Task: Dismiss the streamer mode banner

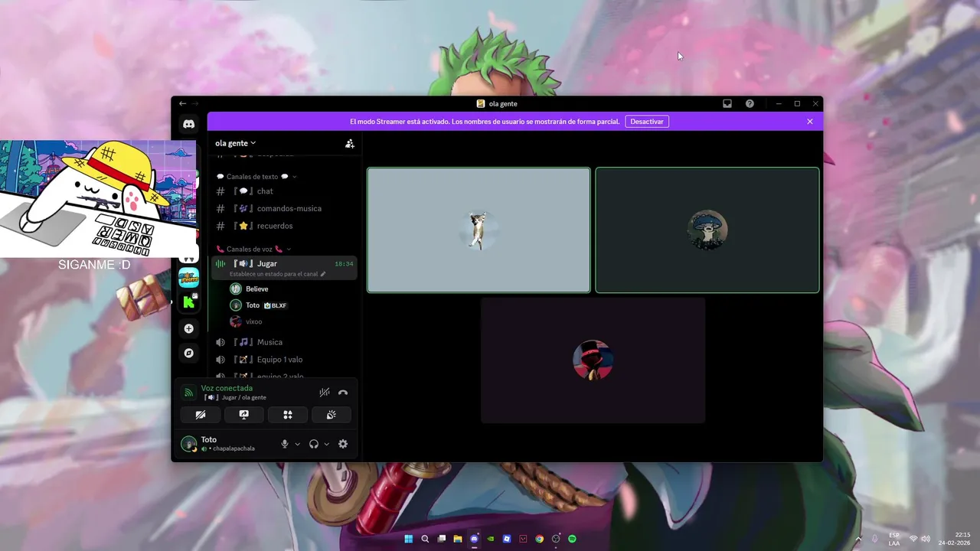Action: point(810,122)
